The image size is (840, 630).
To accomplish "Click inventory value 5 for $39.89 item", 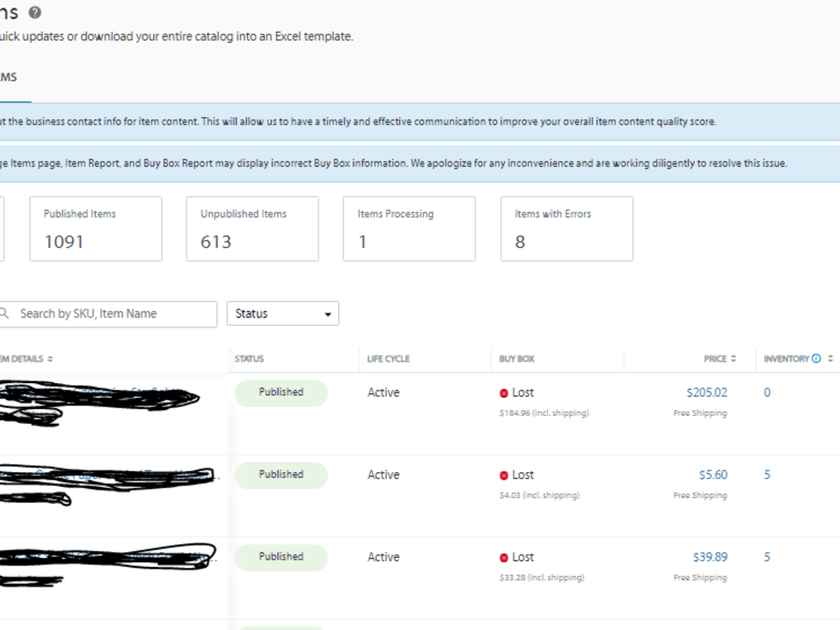I will coord(767,557).
